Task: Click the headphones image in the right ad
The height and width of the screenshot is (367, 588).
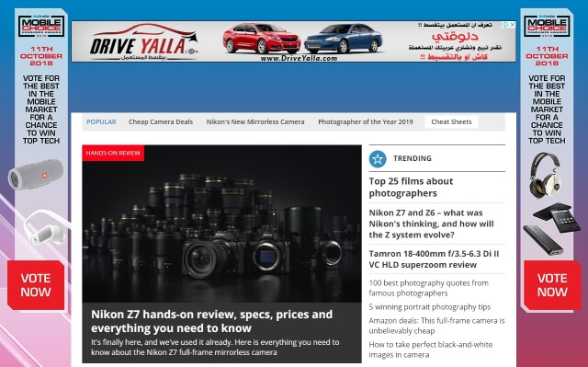Action: pos(546,175)
